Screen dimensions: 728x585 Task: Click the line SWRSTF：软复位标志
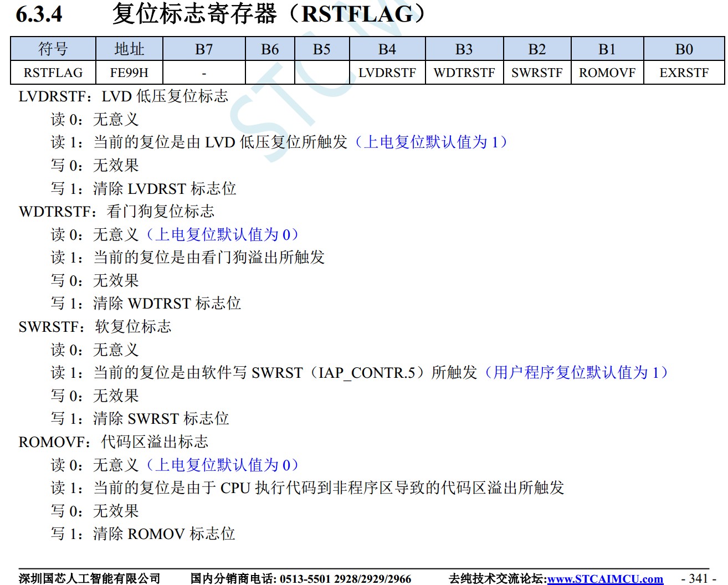click(95, 327)
